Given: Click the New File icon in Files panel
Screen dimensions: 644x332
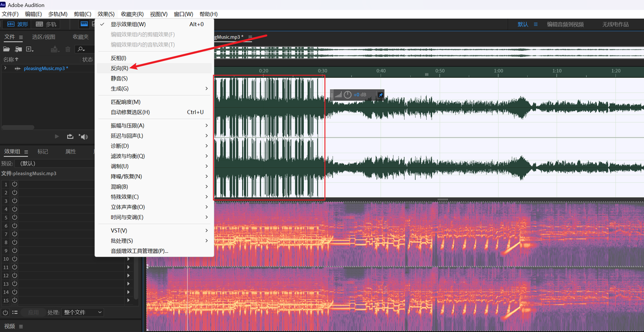Looking at the screenshot, I should 30,49.
